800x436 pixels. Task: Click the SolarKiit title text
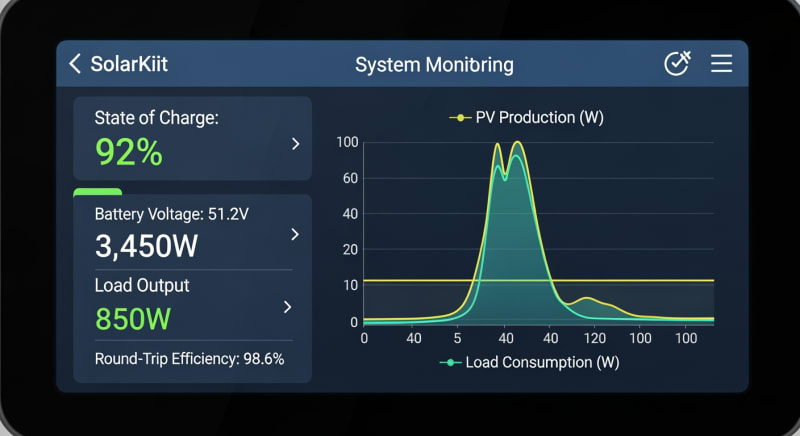129,64
